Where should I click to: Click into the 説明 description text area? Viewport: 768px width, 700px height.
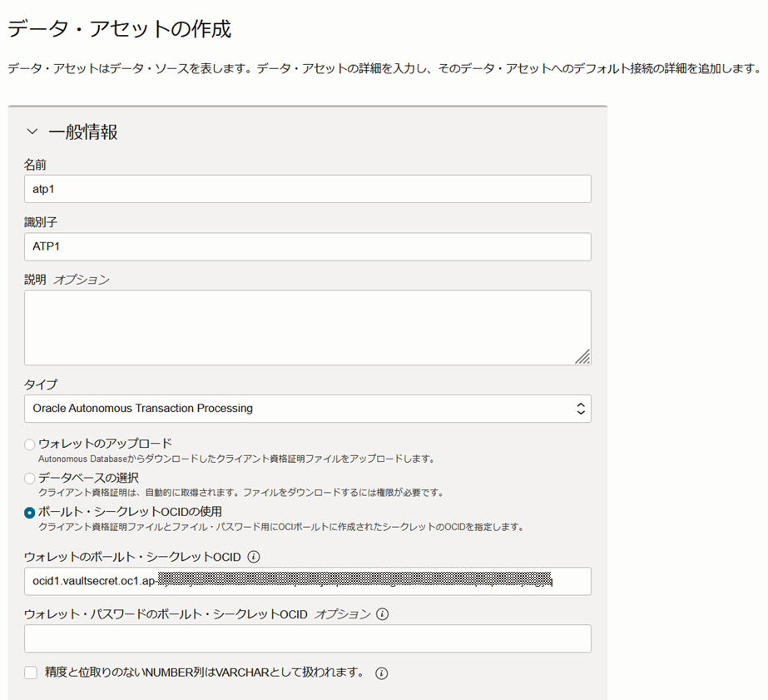tap(308, 327)
